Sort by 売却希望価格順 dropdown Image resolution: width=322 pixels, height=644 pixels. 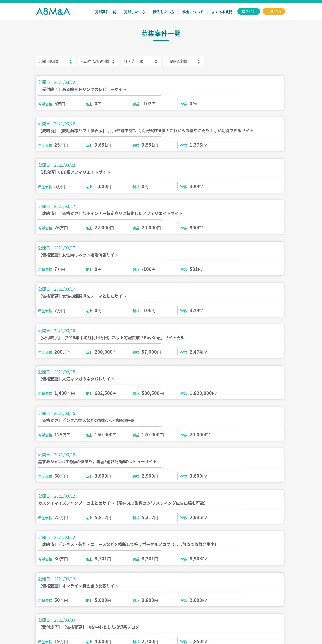point(98,61)
